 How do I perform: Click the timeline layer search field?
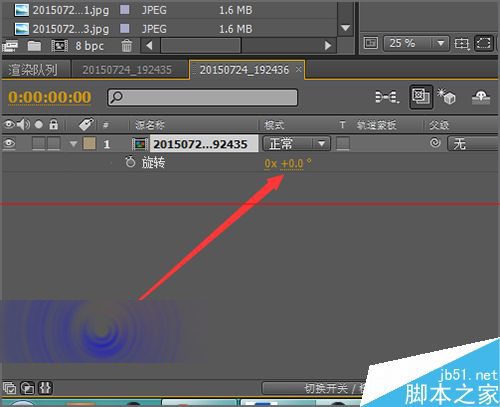click(202, 97)
